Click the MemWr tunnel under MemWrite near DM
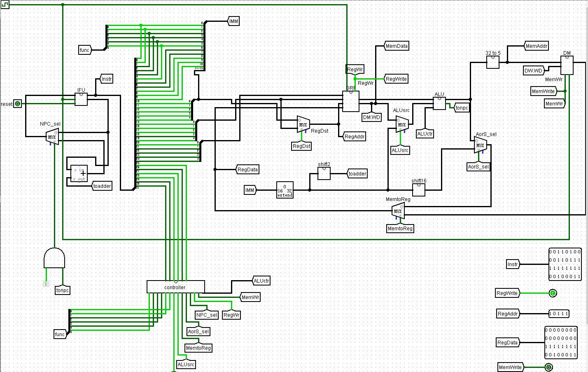The width and height of the screenshot is (588, 372). pos(554,104)
